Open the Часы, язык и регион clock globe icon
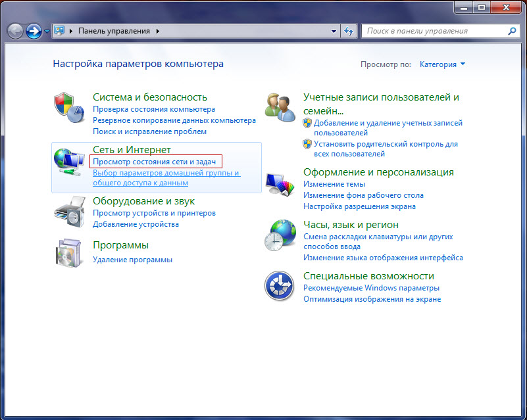Viewport: 527px width, 420px height. click(280, 235)
